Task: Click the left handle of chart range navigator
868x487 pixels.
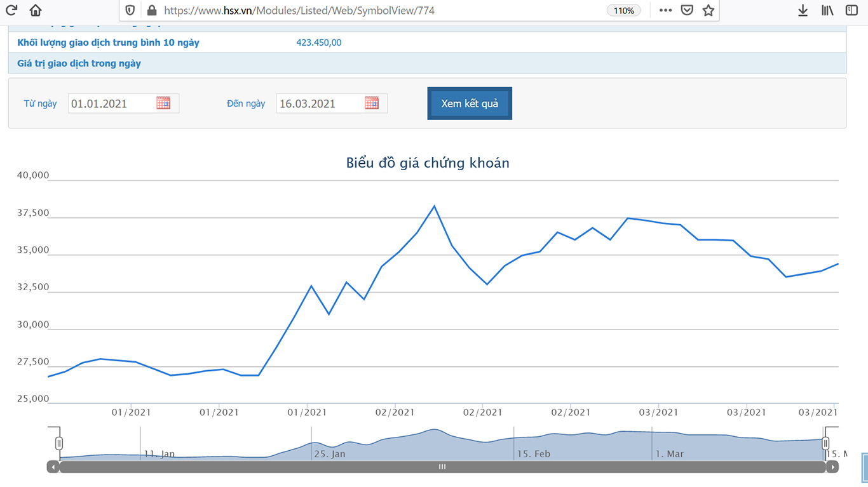Action: click(x=59, y=443)
